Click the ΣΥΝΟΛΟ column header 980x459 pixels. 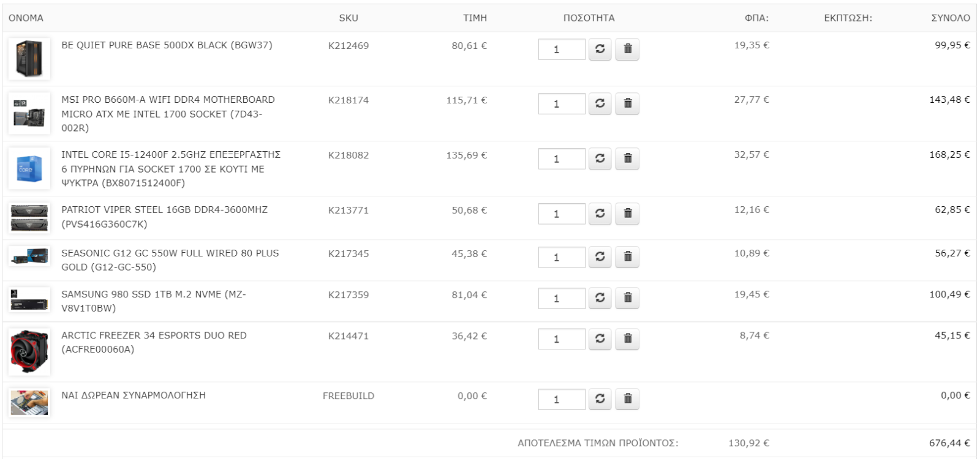(951, 18)
